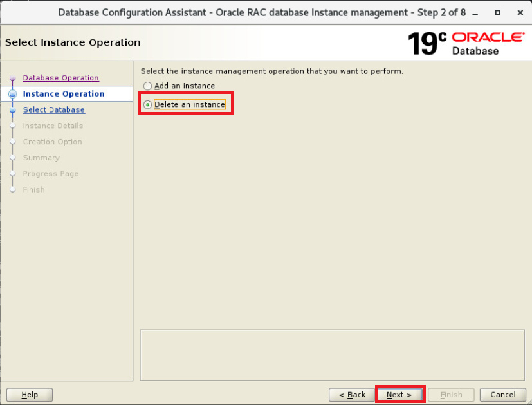Open the Select Database step link
The image size is (532, 405).
[x=54, y=109]
